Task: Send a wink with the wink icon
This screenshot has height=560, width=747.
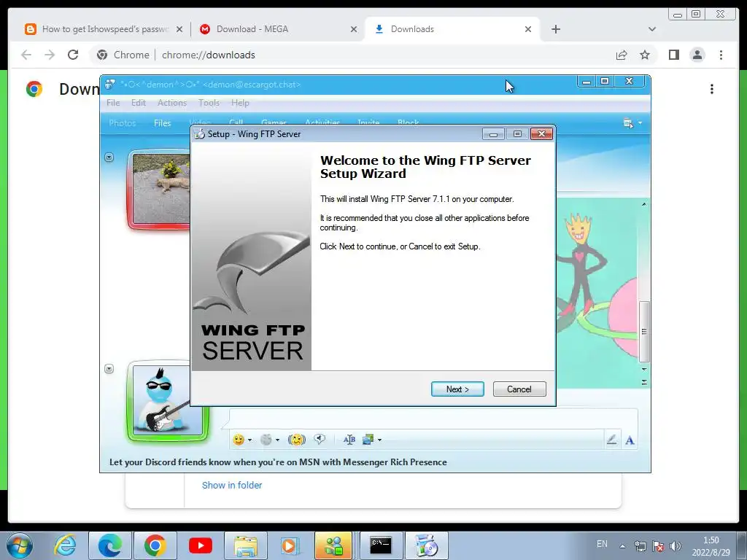Action: click(x=266, y=440)
